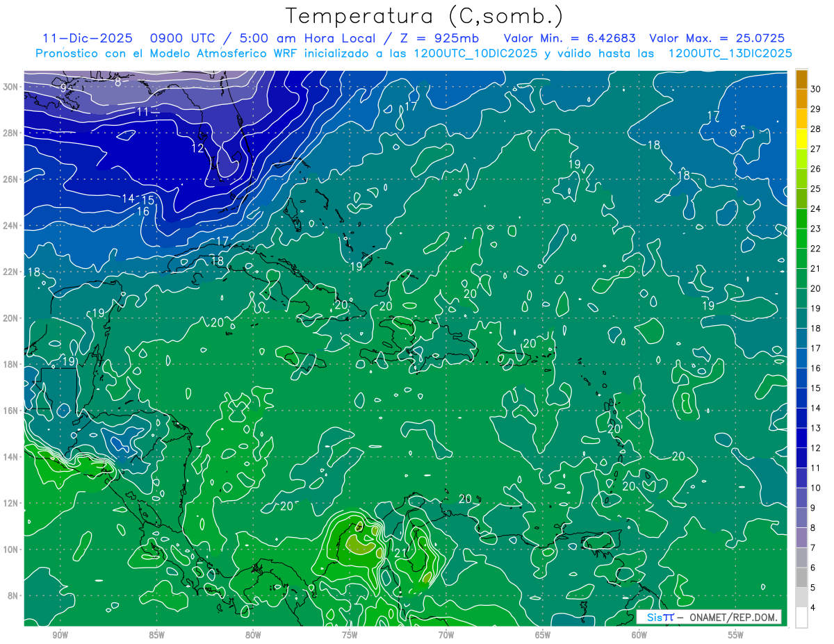
Task: Click the "15" contour label on the map
Action: click(x=148, y=201)
